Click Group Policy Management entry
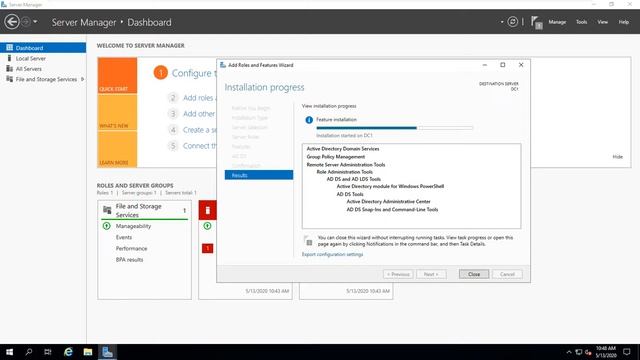This screenshot has width=640, height=360. pos(336,157)
